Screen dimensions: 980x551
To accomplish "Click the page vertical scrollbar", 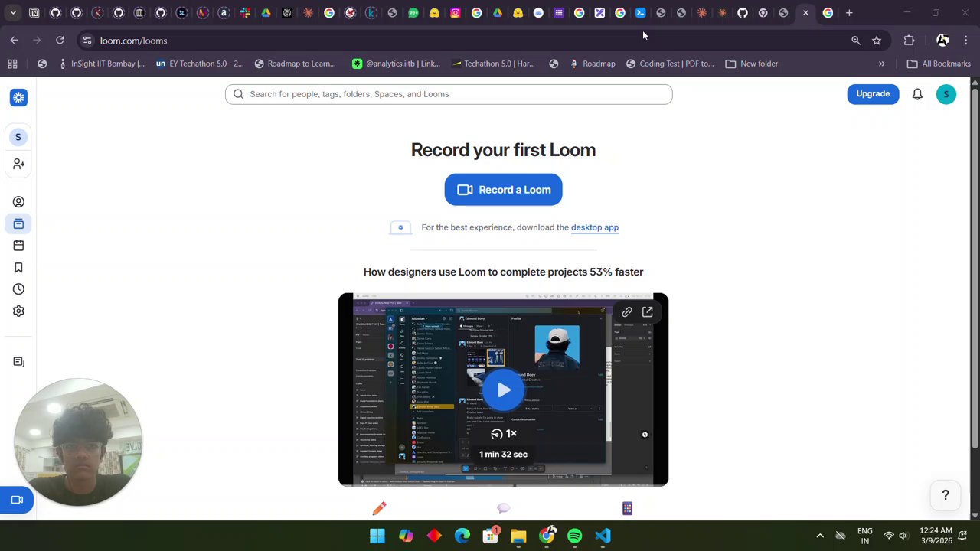I will pos(975,298).
